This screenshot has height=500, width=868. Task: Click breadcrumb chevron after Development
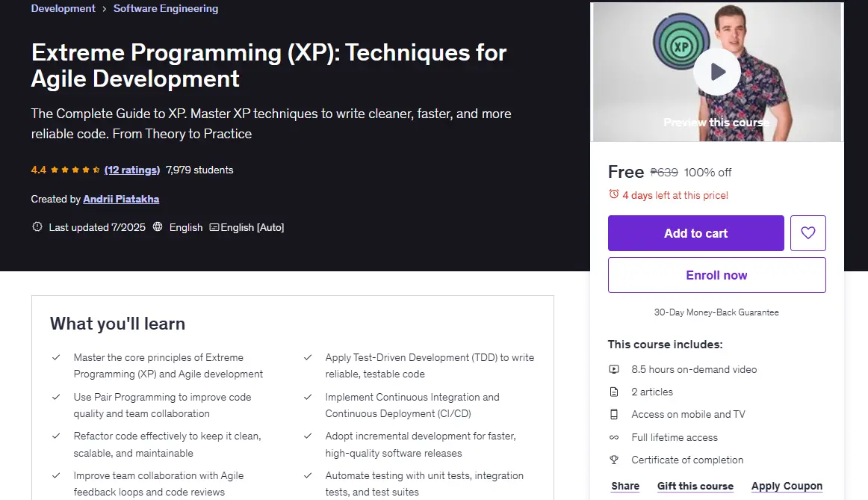click(x=104, y=9)
